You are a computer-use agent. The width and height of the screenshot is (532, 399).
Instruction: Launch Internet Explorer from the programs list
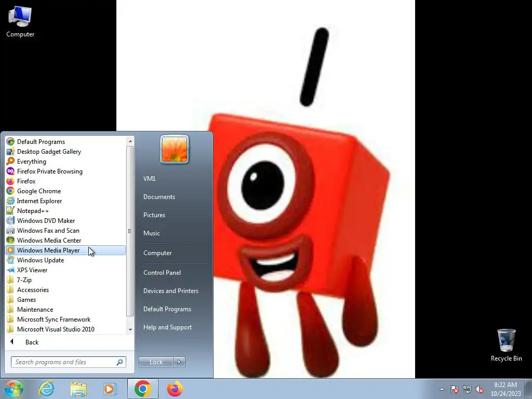65,201
